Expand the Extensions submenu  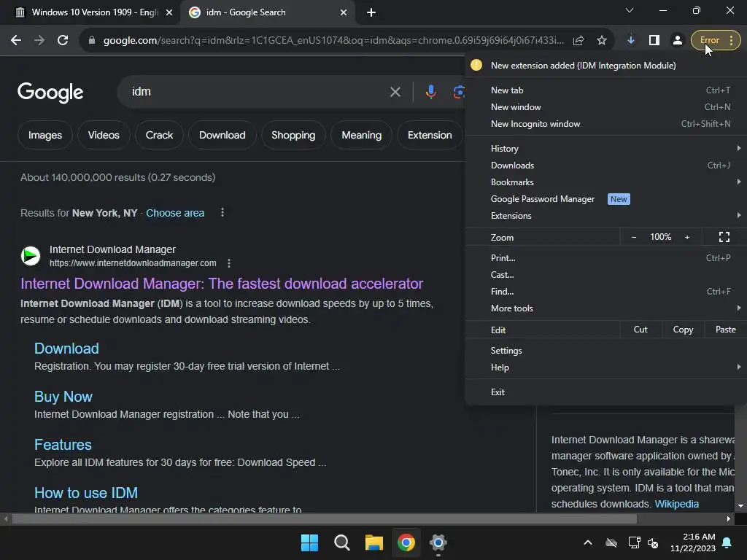click(x=606, y=216)
